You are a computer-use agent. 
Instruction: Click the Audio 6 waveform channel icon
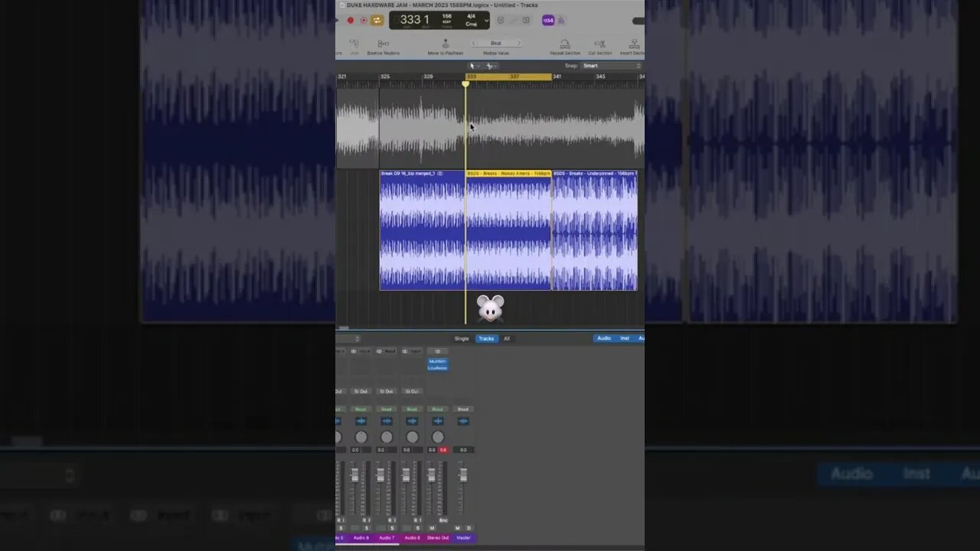361,421
